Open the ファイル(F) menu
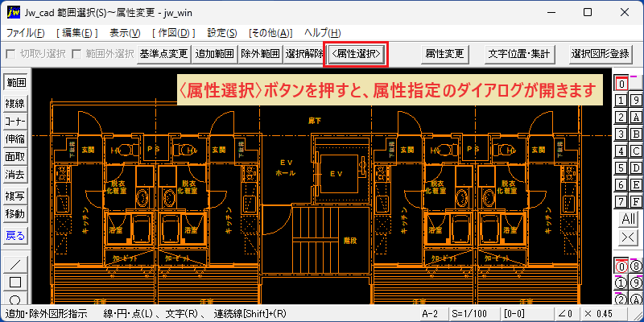The image size is (644, 322). pyautogui.click(x=26, y=33)
